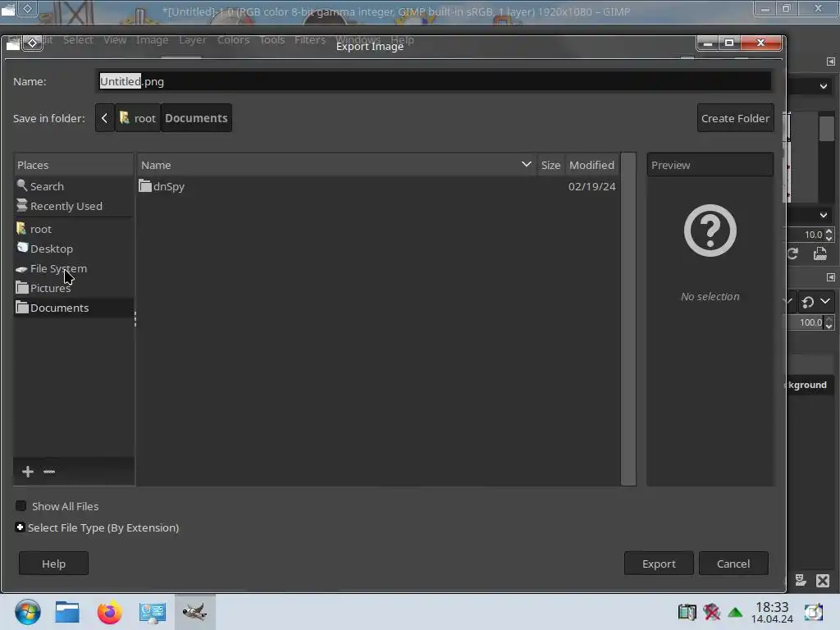Click the Search place icon
This screenshot has height=630, width=840.
tap(22, 185)
